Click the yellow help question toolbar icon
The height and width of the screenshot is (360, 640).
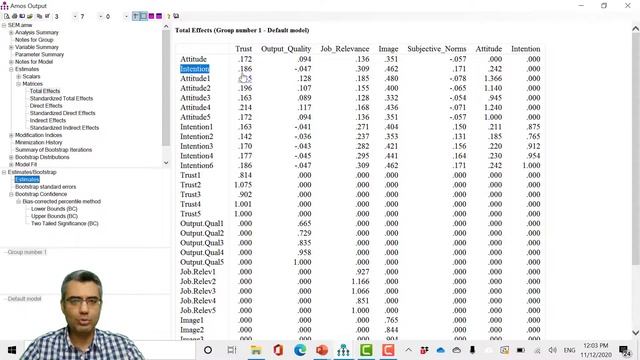pos(169,16)
